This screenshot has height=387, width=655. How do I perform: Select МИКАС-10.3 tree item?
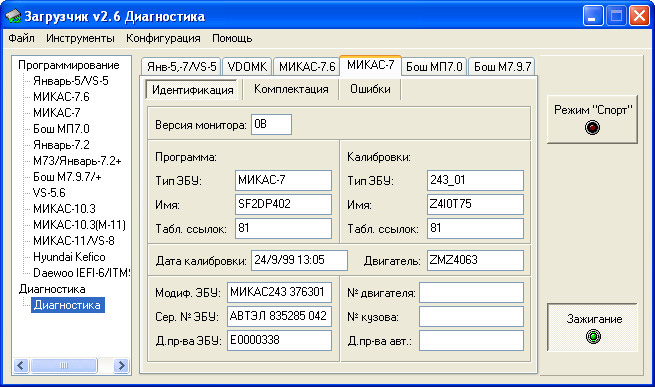click(x=64, y=209)
